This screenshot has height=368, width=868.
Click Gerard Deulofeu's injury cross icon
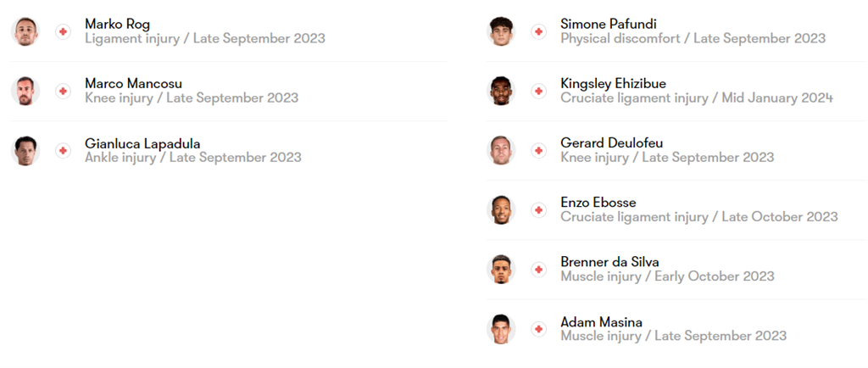[x=538, y=150]
